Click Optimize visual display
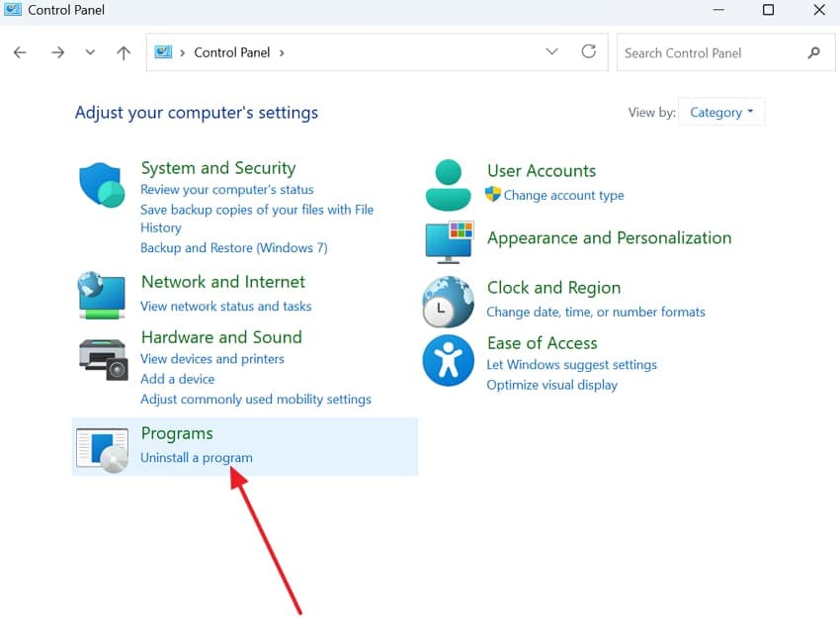The width and height of the screenshot is (840, 630). (551, 385)
